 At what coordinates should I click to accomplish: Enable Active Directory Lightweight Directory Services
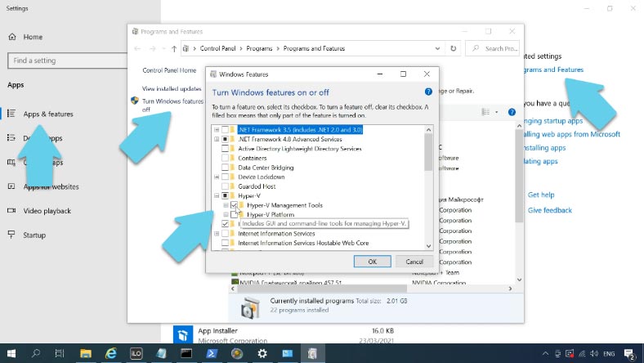pos(225,149)
